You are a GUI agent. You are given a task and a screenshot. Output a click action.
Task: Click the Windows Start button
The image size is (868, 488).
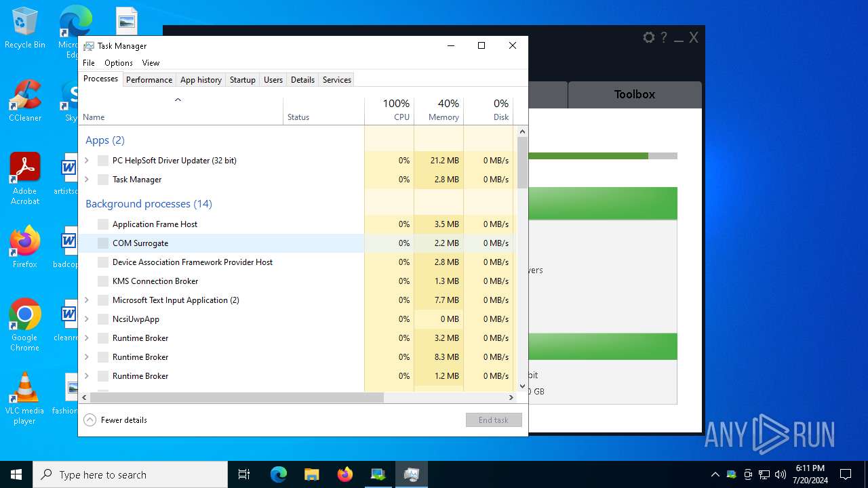pos(16,474)
